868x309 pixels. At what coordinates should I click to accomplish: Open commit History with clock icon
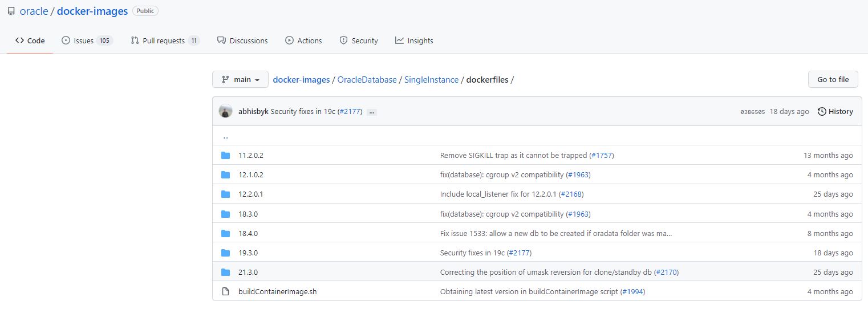click(835, 112)
